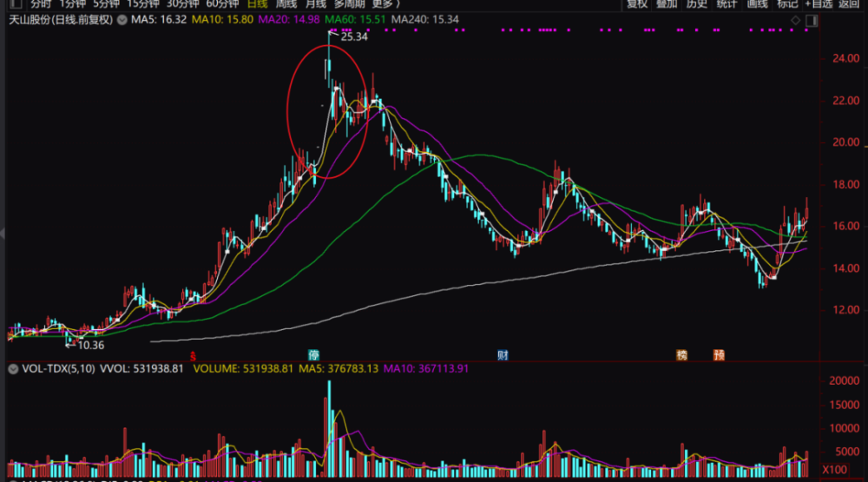Click the red S event marker
This screenshot has height=482, width=868.
coord(193,356)
